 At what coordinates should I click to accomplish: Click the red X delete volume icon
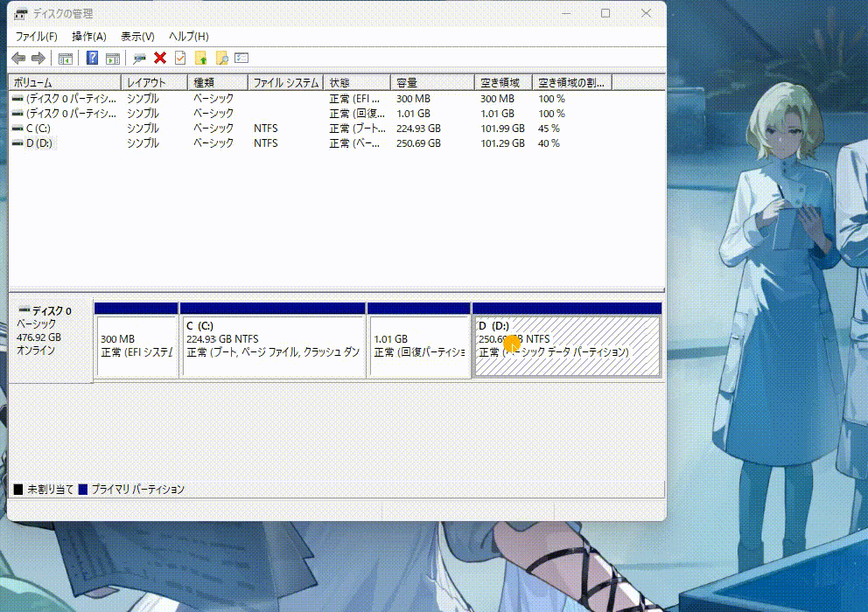point(160,58)
